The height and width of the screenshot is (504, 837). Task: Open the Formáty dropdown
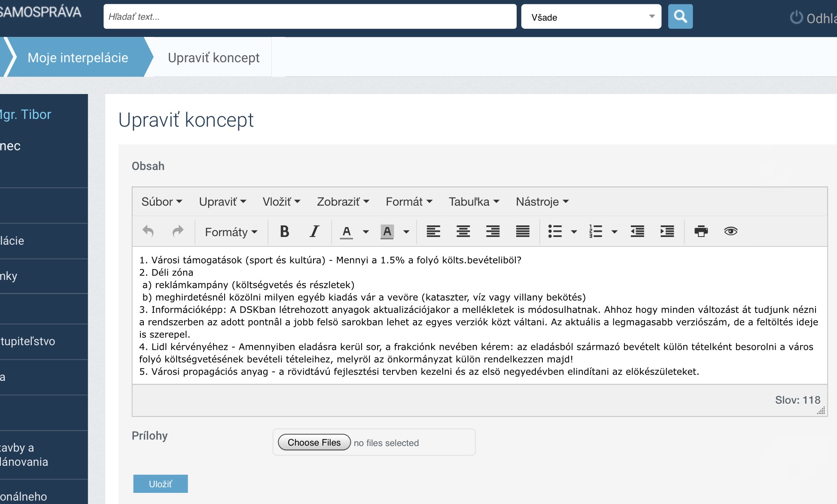click(x=231, y=232)
